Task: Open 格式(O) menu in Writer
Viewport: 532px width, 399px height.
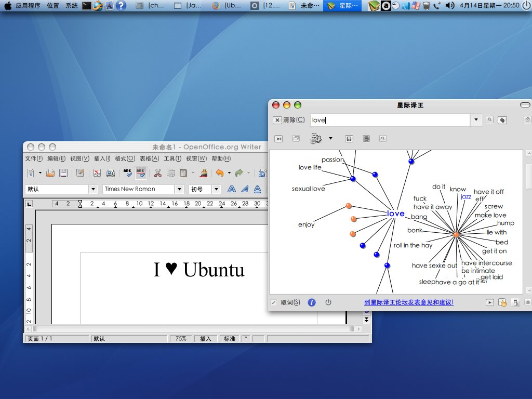Action: tap(125, 158)
